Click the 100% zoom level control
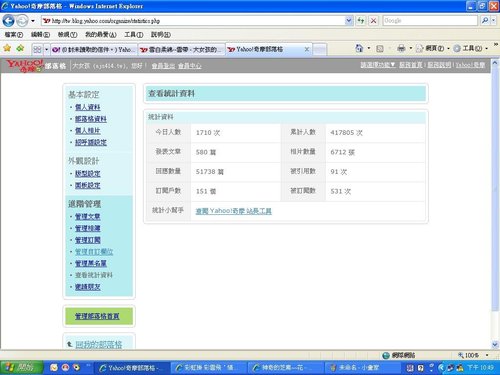 [473, 355]
